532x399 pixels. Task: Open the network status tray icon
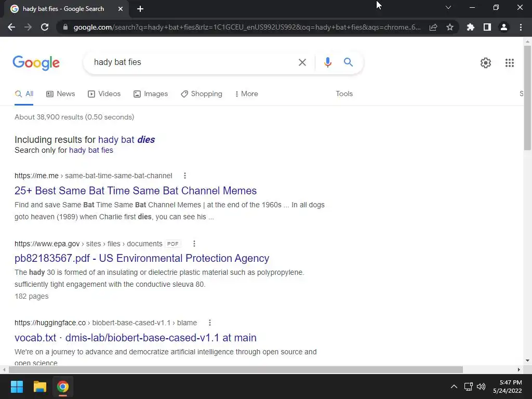468,387
